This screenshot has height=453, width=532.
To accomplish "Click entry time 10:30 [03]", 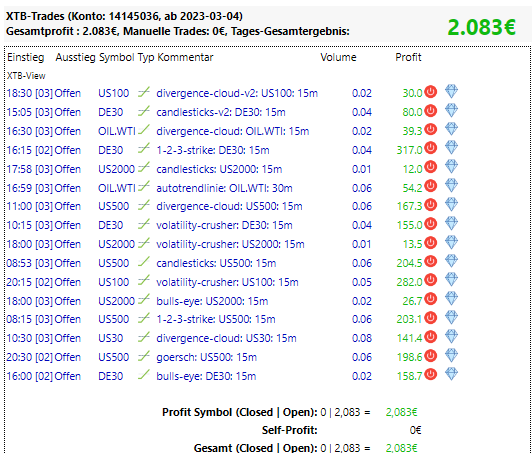I will pyautogui.click(x=30, y=338).
